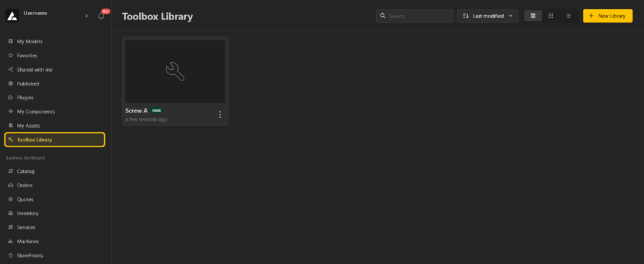Open Screw A options three-dot menu
Screen dimensions: 644x264
pyautogui.click(x=219, y=114)
